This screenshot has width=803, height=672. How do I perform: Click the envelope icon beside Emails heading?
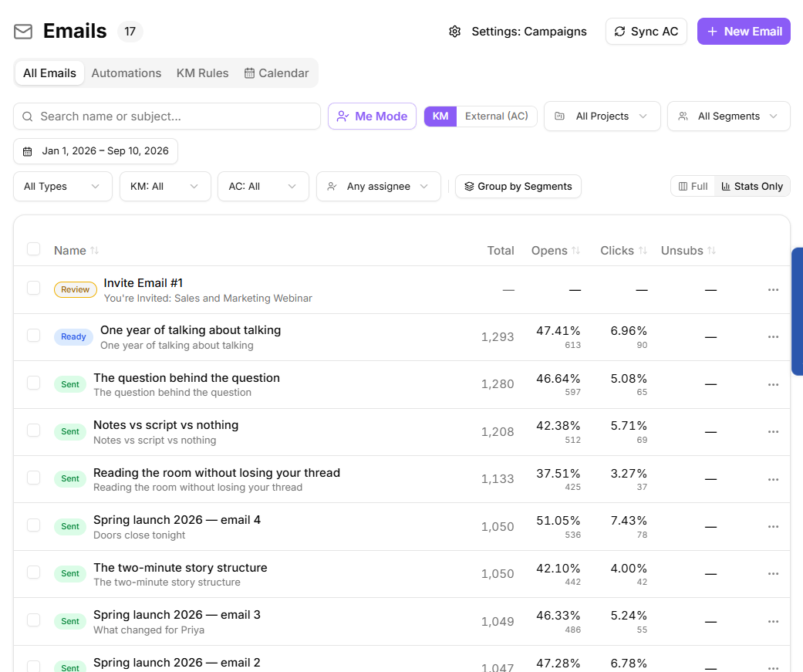[23, 32]
